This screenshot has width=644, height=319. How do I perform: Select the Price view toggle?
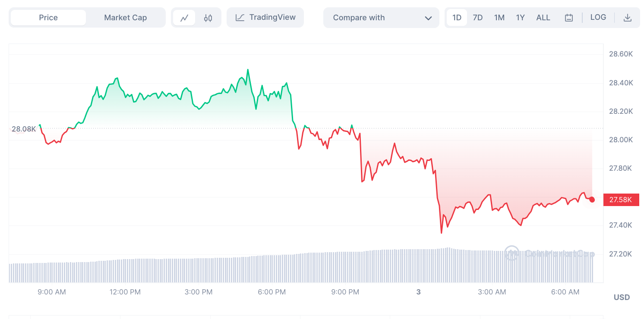click(x=48, y=18)
